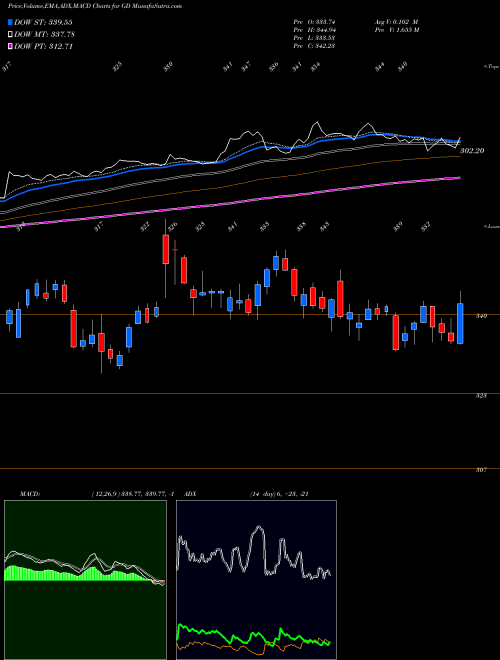500x660 pixels.
Task: Click the 302.20 EMA price label
Action: (x=473, y=150)
